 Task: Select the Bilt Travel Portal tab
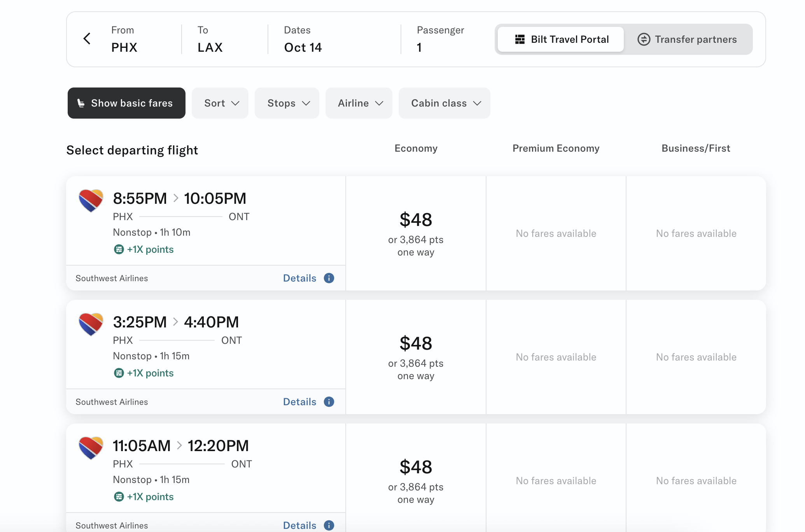point(561,39)
